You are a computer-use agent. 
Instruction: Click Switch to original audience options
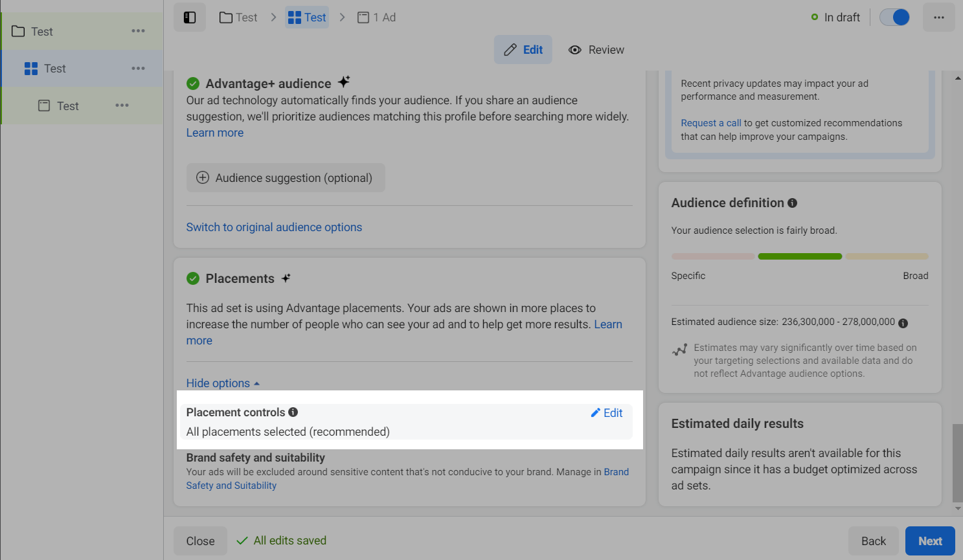274,227
